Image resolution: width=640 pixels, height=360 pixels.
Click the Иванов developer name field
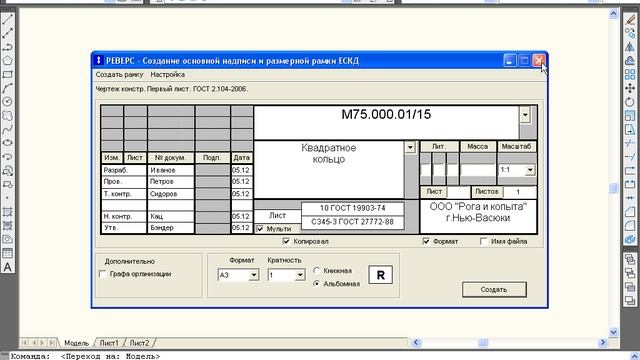[171, 170]
